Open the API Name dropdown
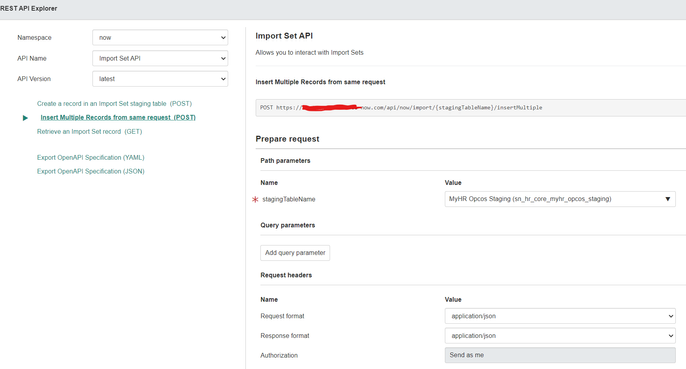The image size is (686, 369). tap(160, 58)
